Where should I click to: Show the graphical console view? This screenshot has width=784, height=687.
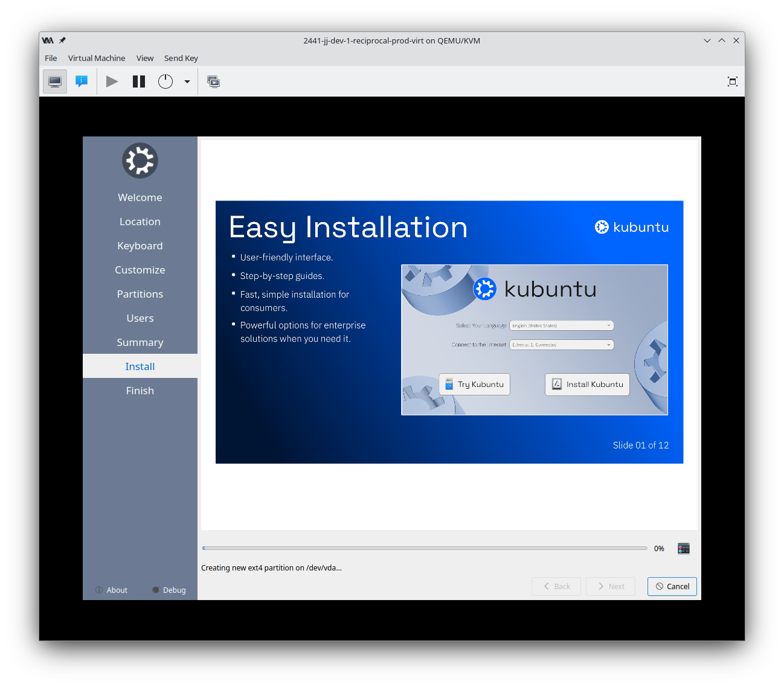coord(55,81)
